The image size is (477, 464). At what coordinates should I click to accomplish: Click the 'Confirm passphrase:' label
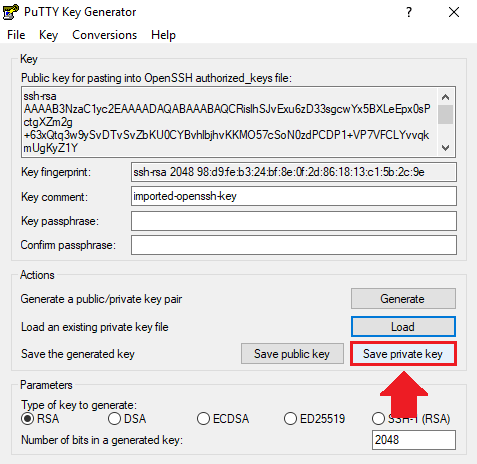(68, 245)
